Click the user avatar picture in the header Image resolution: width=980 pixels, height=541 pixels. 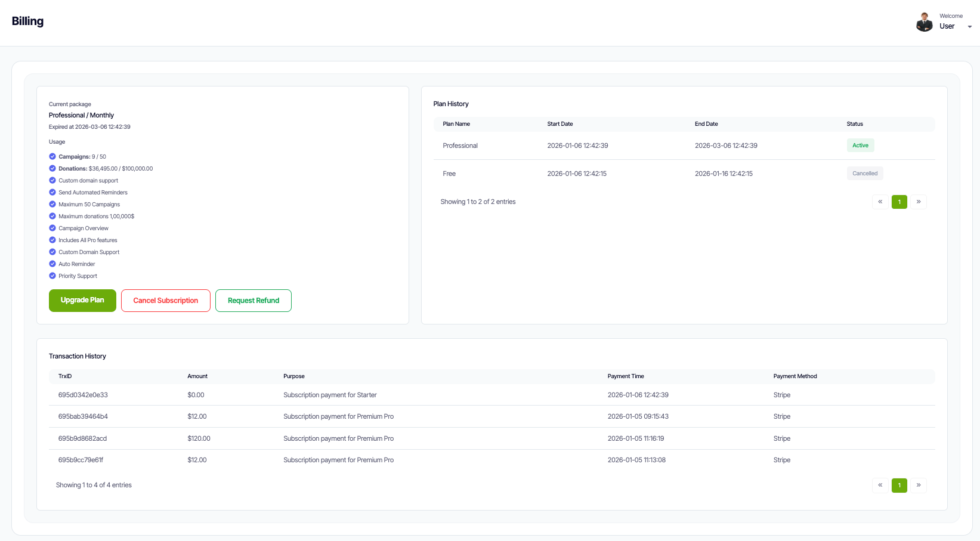(x=924, y=21)
